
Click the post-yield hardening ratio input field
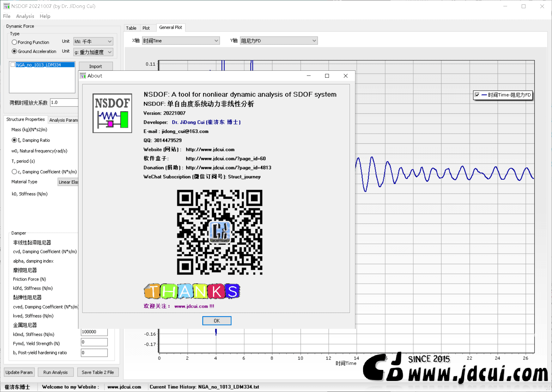tap(94, 353)
